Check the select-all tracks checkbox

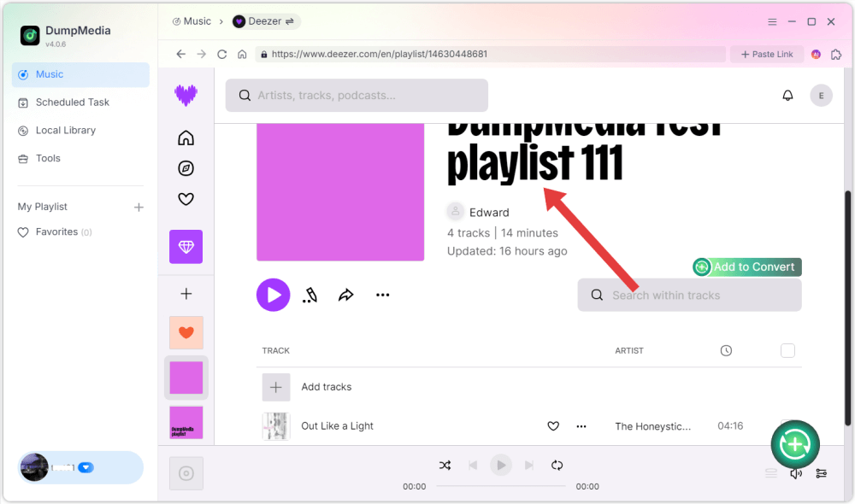[787, 350]
